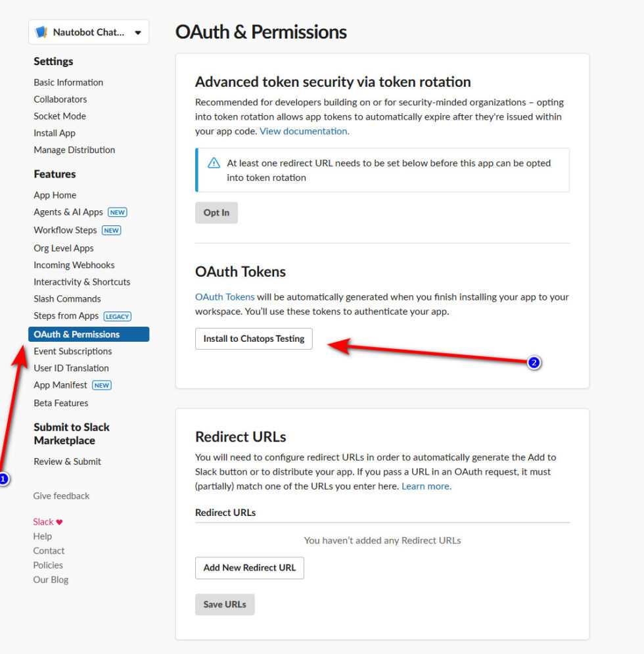The width and height of the screenshot is (644, 654).
Task: Click the NEW badge beside App Manifest
Action: [x=103, y=385]
